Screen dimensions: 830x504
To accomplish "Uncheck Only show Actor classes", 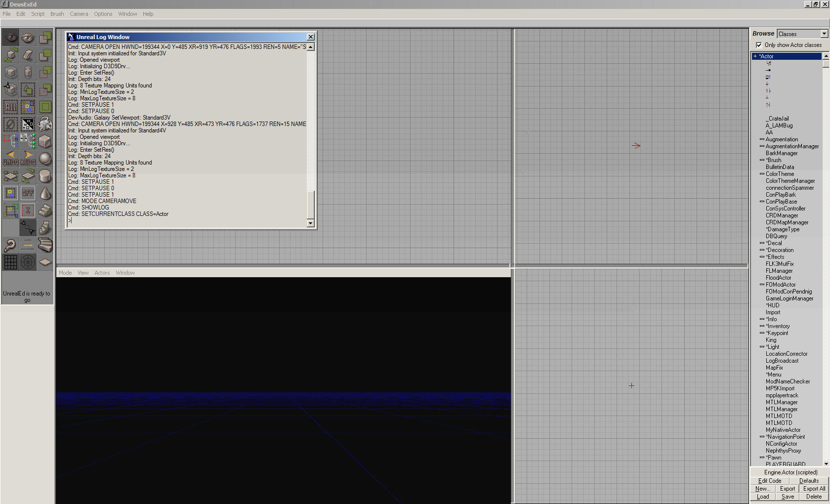I will (759, 45).
